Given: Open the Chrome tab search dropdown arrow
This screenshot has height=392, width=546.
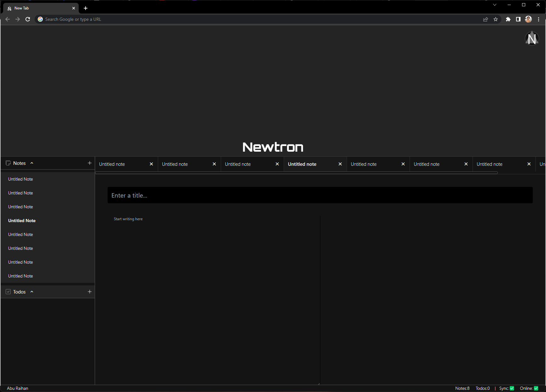Looking at the screenshot, I should point(495,5).
